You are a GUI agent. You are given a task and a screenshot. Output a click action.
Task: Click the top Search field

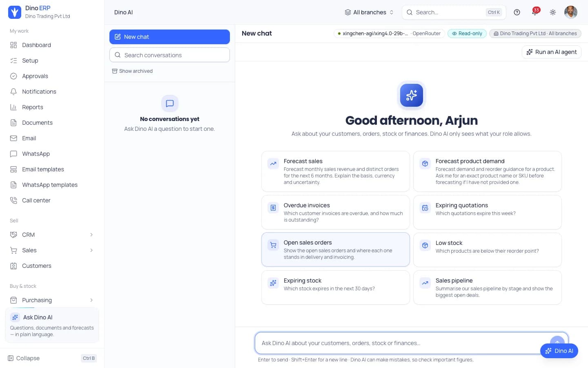pyautogui.click(x=454, y=12)
